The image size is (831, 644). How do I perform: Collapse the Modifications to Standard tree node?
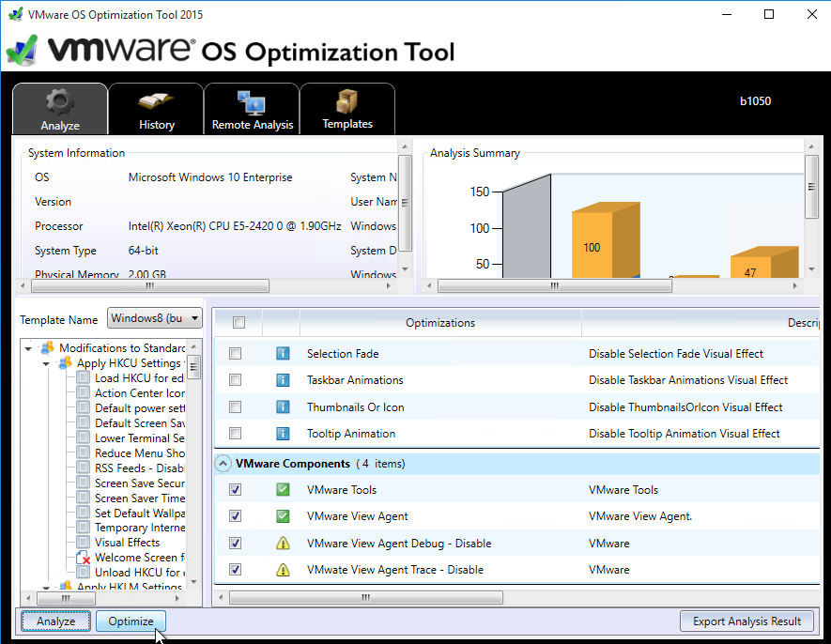(28, 348)
